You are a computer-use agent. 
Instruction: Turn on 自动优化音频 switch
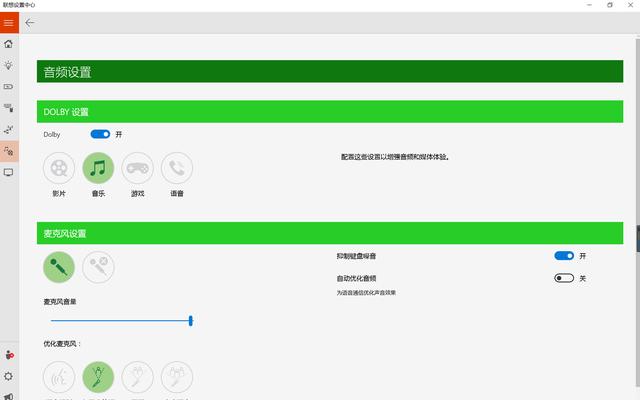click(564, 278)
